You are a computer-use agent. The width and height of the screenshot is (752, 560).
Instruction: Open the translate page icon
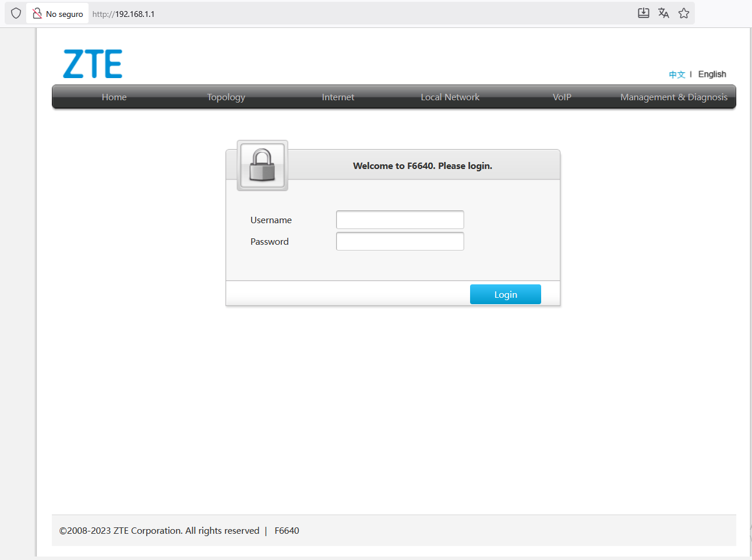pos(663,13)
